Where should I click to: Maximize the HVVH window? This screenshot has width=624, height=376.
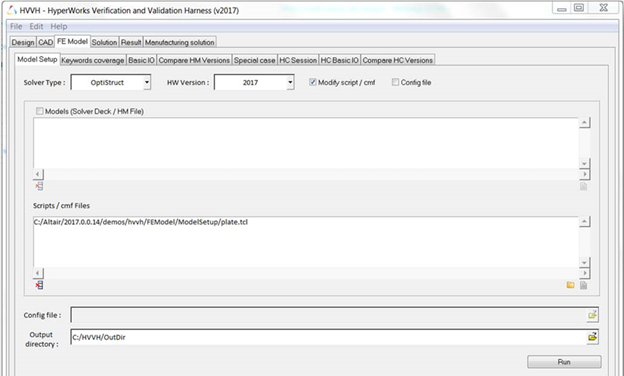coord(579,8)
